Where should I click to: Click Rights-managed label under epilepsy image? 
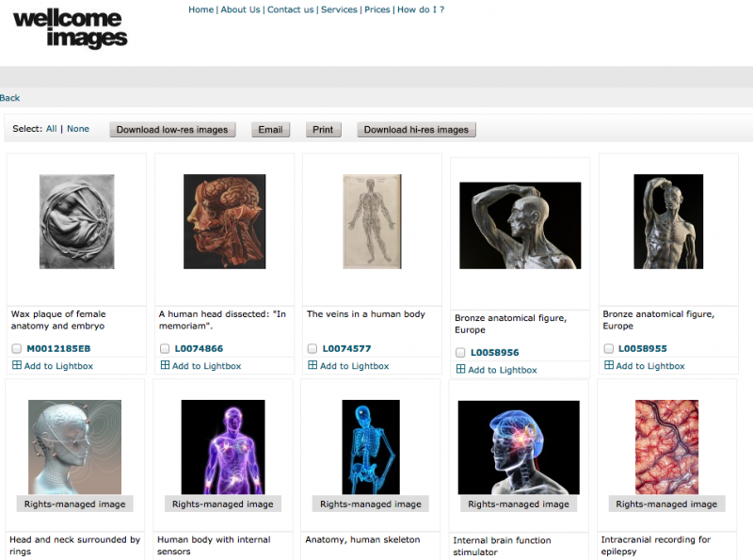click(666, 504)
